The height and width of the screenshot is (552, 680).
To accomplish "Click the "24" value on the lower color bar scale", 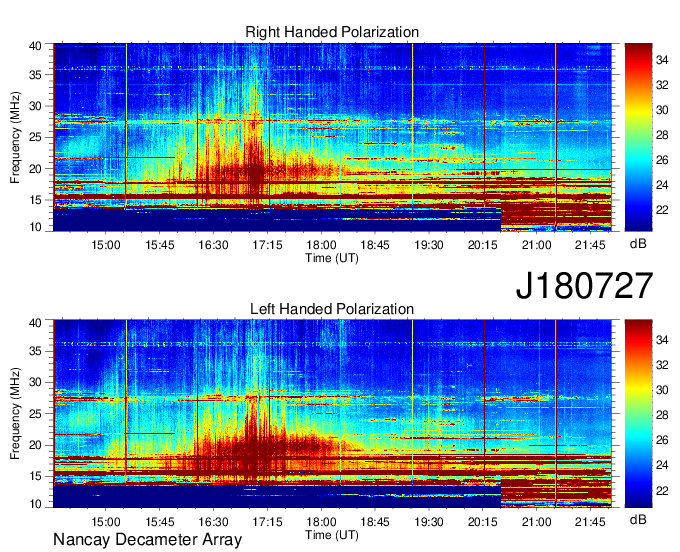I will pos(662,465).
